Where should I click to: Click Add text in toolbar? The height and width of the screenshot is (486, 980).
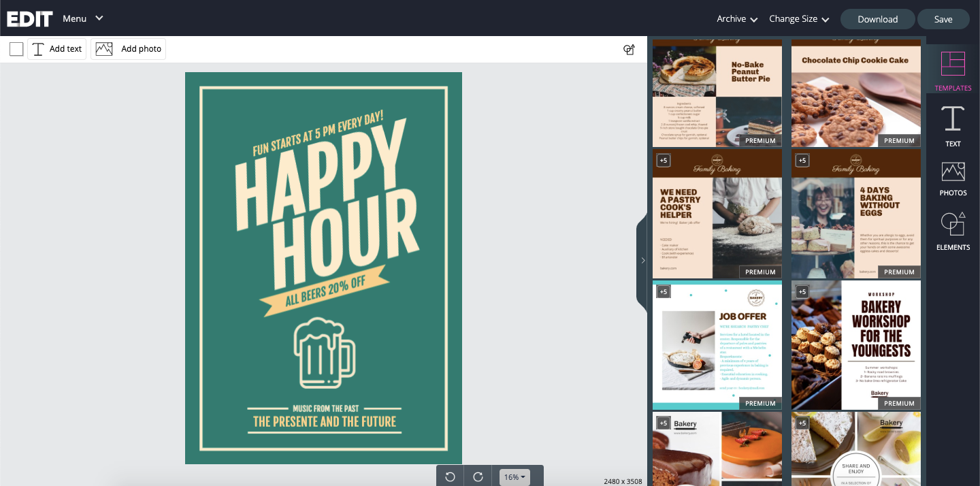pyautogui.click(x=57, y=49)
